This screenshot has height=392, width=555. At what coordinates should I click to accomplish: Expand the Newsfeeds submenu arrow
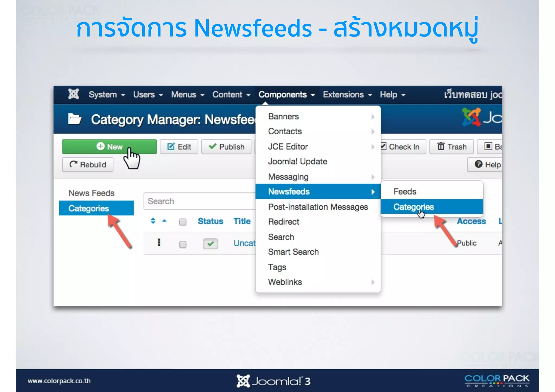pos(373,192)
